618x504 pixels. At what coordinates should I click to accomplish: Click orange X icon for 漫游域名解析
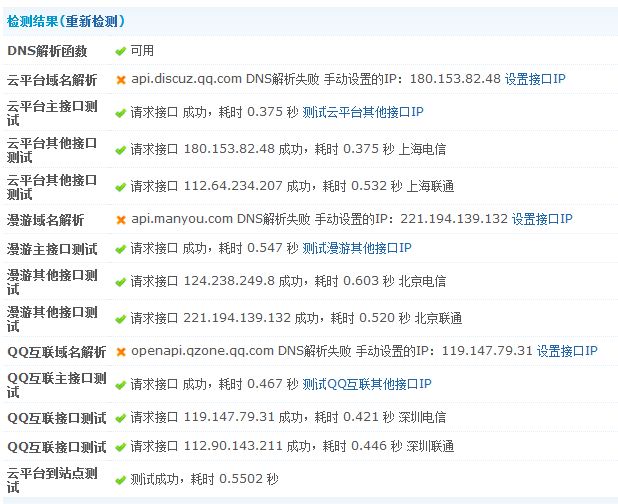click(x=121, y=219)
